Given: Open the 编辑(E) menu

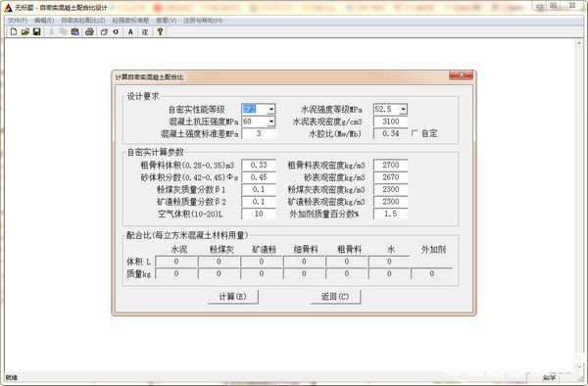Looking at the screenshot, I should click(44, 21).
